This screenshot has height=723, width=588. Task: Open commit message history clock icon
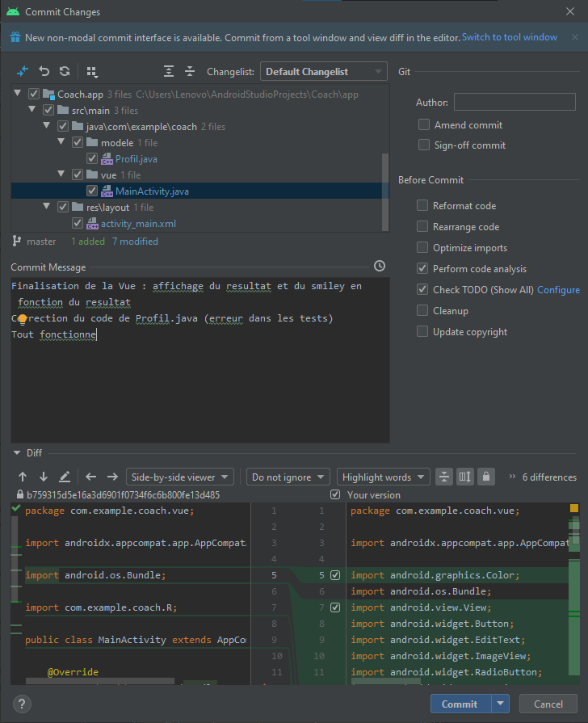tap(380, 267)
